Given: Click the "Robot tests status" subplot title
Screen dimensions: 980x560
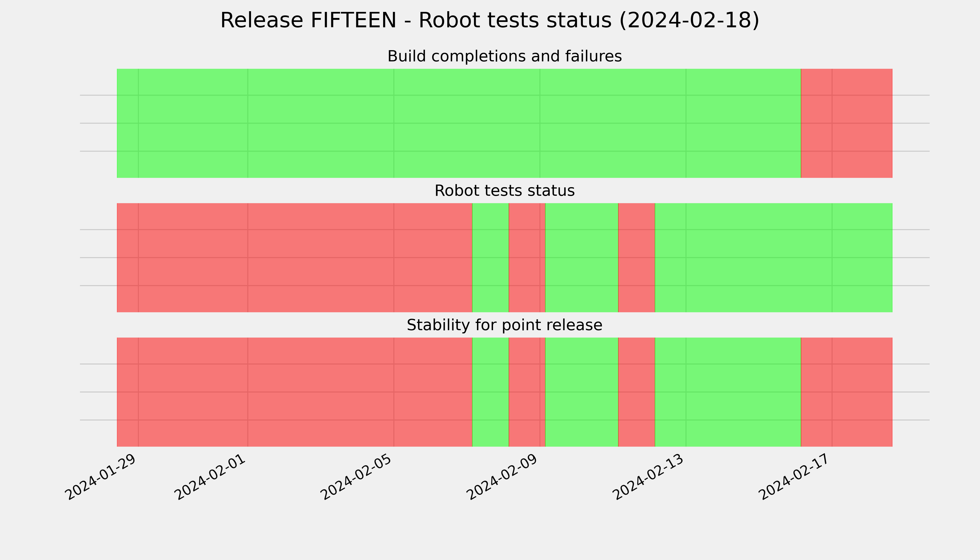Looking at the screenshot, I should 504,191.
